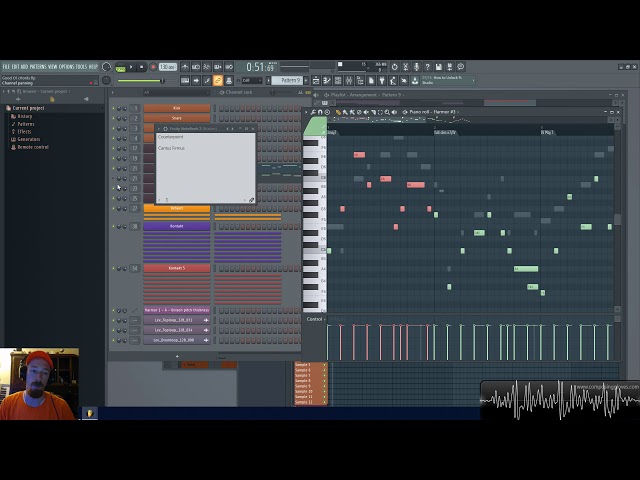The image size is (640, 480).
Task: Toggle highlighted orange link icon
Action: pos(218,80)
